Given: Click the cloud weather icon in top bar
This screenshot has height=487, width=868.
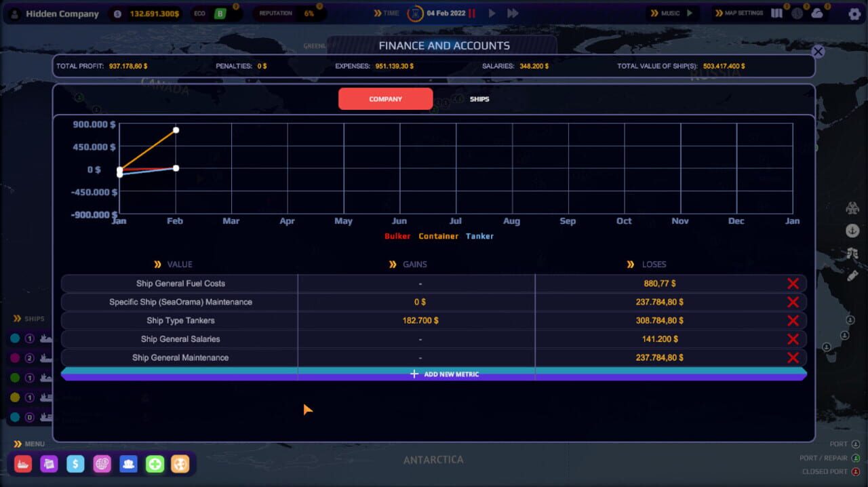Looking at the screenshot, I should coord(816,14).
